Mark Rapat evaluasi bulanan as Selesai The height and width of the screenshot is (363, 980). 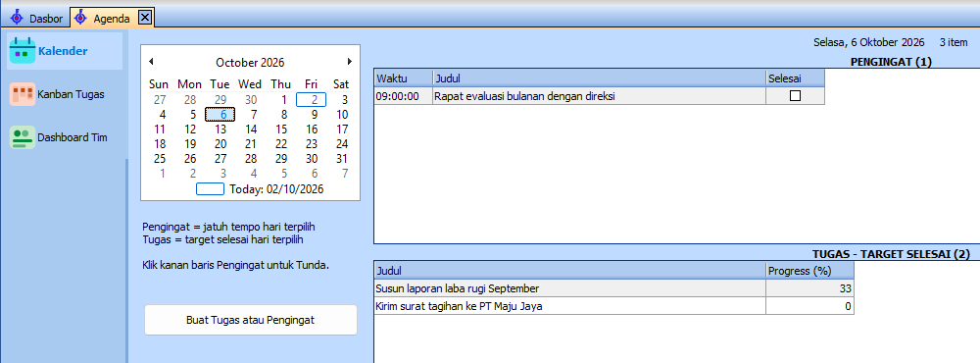tap(795, 96)
